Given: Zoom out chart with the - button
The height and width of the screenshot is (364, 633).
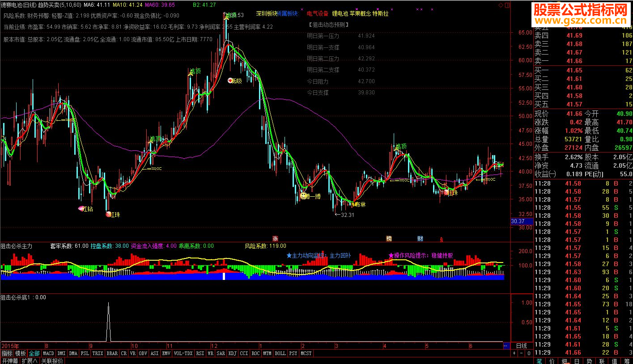Looking at the screenshot, I should (522, 353).
